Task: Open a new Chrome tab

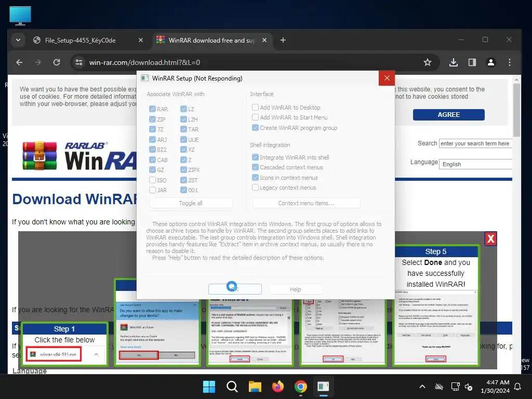Action: pos(283,40)
